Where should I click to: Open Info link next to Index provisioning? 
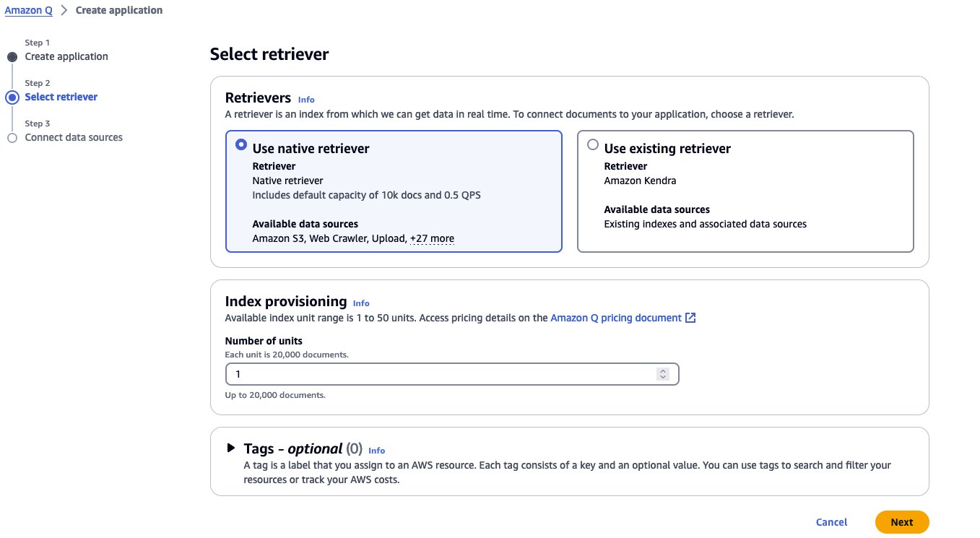[361, 303]
